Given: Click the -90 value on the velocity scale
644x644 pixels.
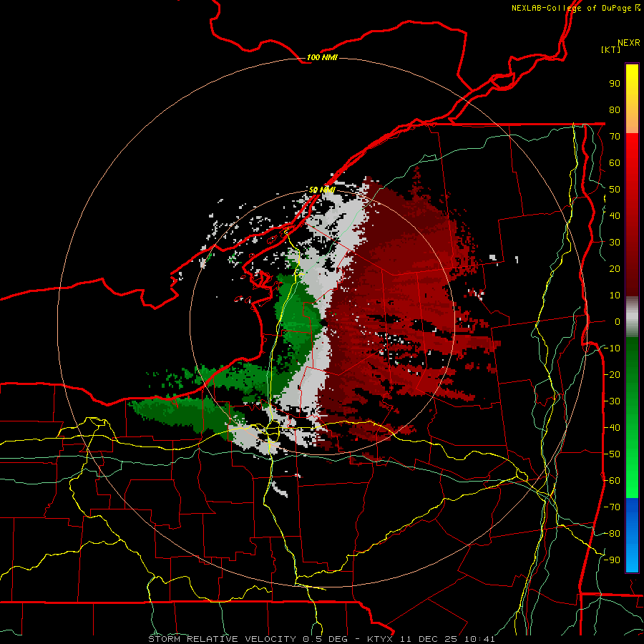Looking at the screenshot, I should (612, 560).
